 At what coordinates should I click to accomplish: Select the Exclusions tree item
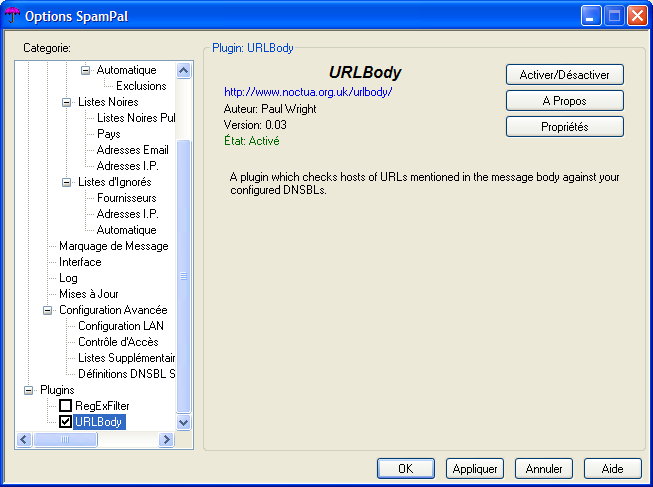(x=141, y=86)
